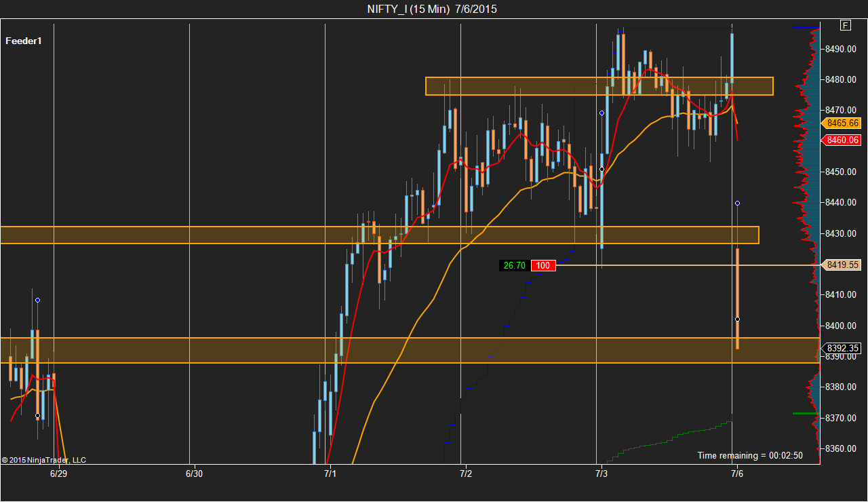Select the 6/30 date on the time axis
This screenshot has height=502, width=868.
pyautogui.click(x=194, y=474)
